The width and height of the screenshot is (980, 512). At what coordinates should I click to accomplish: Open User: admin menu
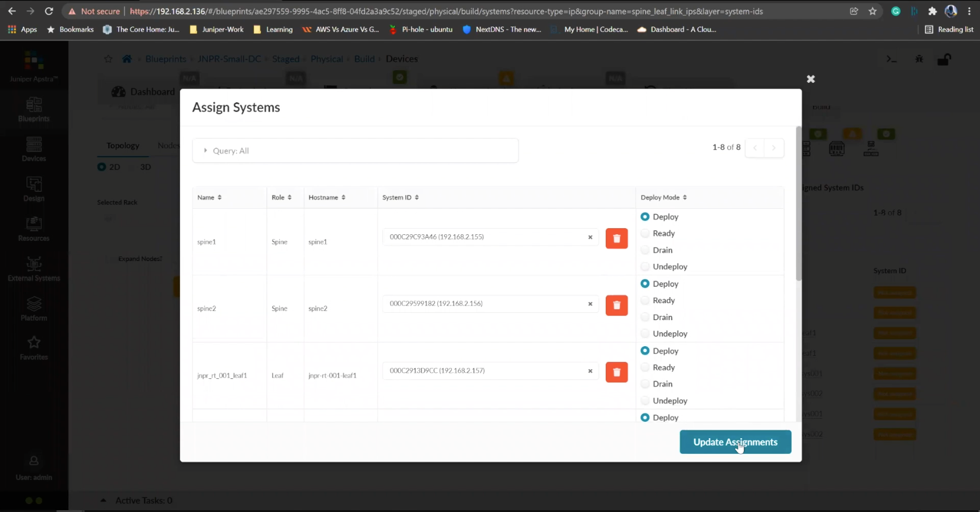(x=34, y=468)
